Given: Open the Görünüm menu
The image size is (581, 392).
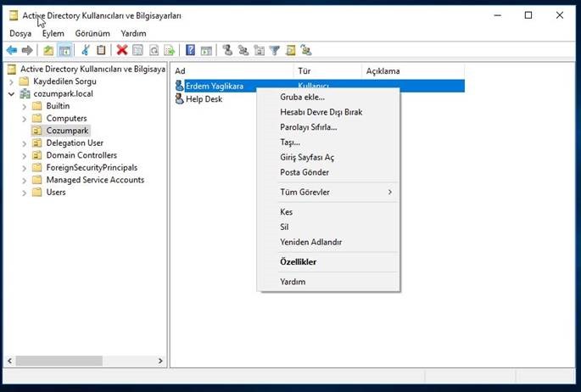Looking at the screenshot, I should (x=92, y=33).
